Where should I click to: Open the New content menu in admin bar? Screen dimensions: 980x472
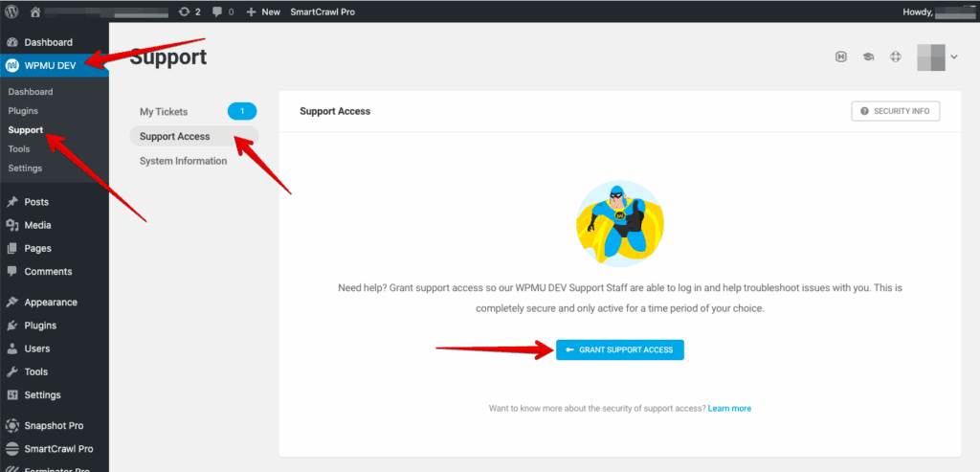point(263,11)
